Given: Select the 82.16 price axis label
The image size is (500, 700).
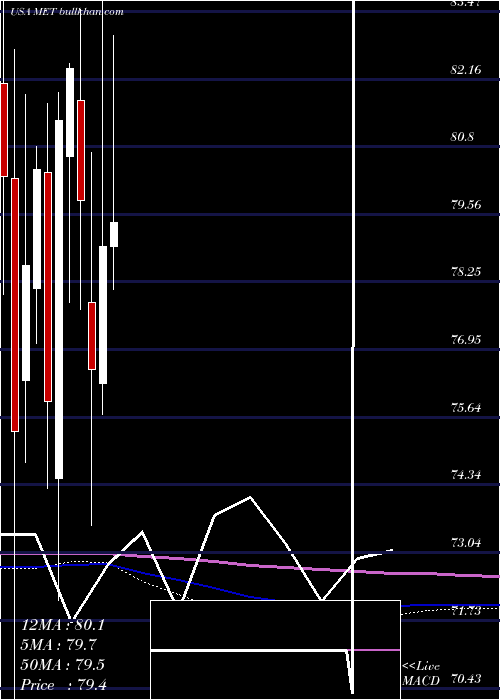Looking at the screenshot, I should pos(466,70).
